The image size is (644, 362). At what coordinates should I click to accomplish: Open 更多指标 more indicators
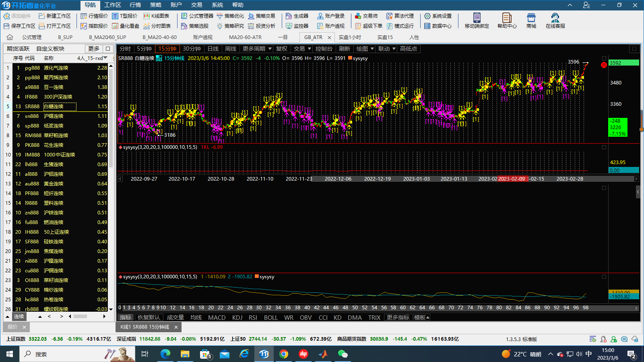click(x=398, y=317)
